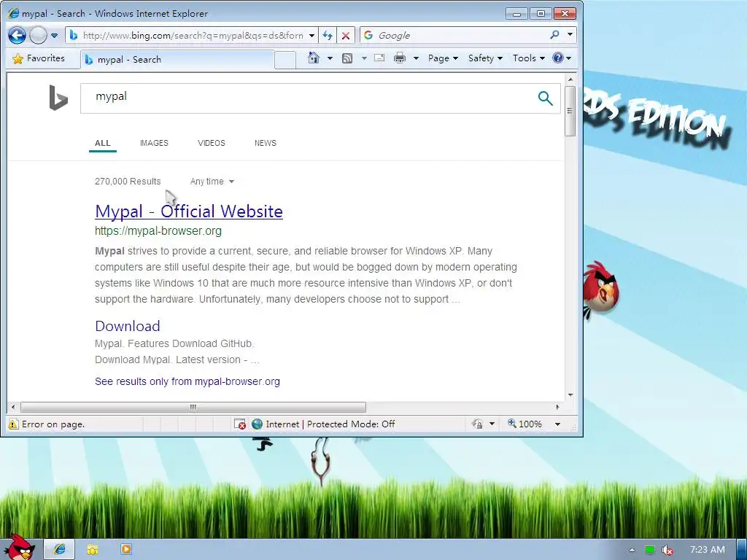This screenshot has height=560, width=747.
Task: Expand the Print dropdown arrow
Action: (x=416, y=58)
